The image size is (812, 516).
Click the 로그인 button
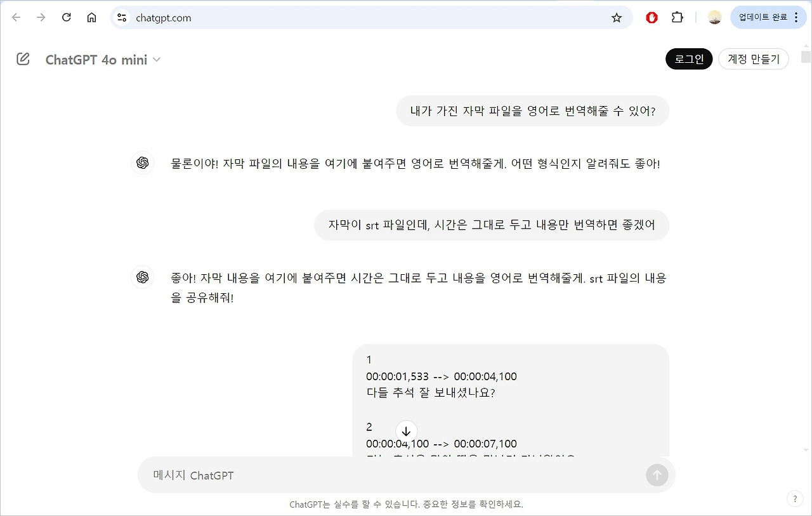click(689, 59)
